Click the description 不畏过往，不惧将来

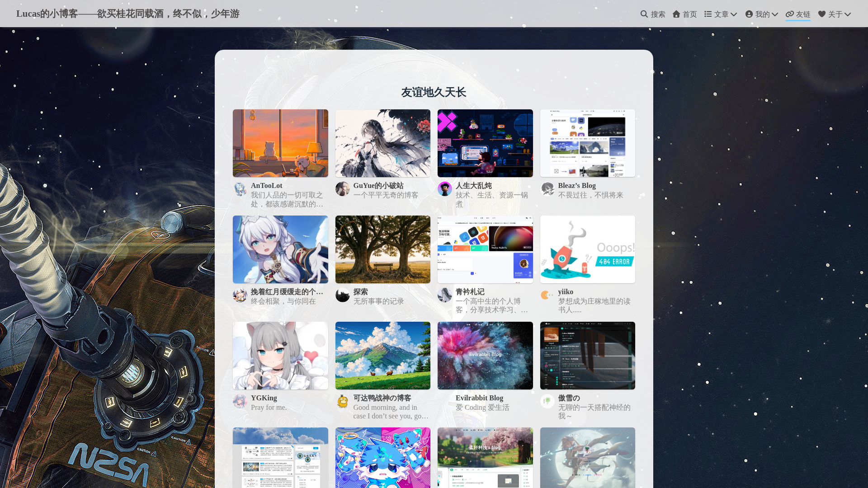pos(591,195)
